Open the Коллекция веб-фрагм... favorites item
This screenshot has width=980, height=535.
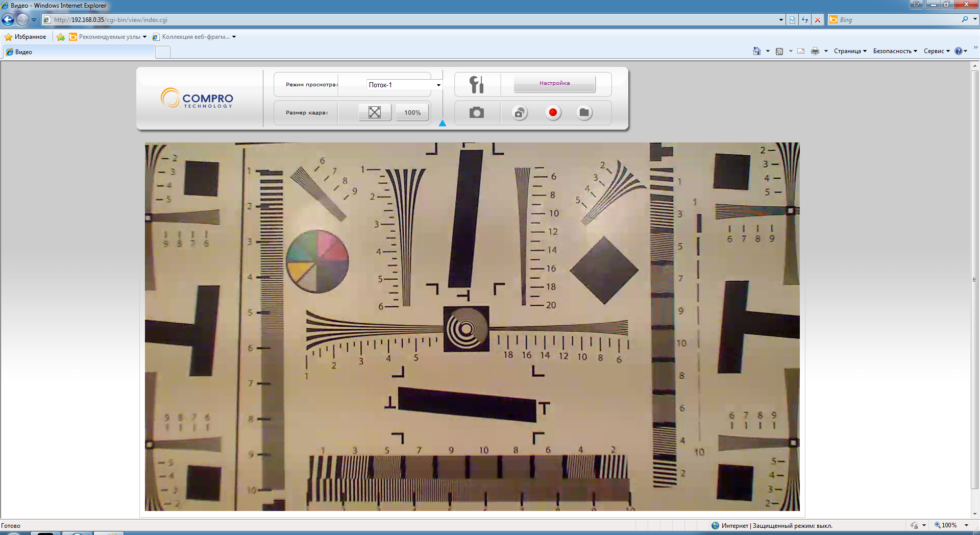(x=194, y=37)
